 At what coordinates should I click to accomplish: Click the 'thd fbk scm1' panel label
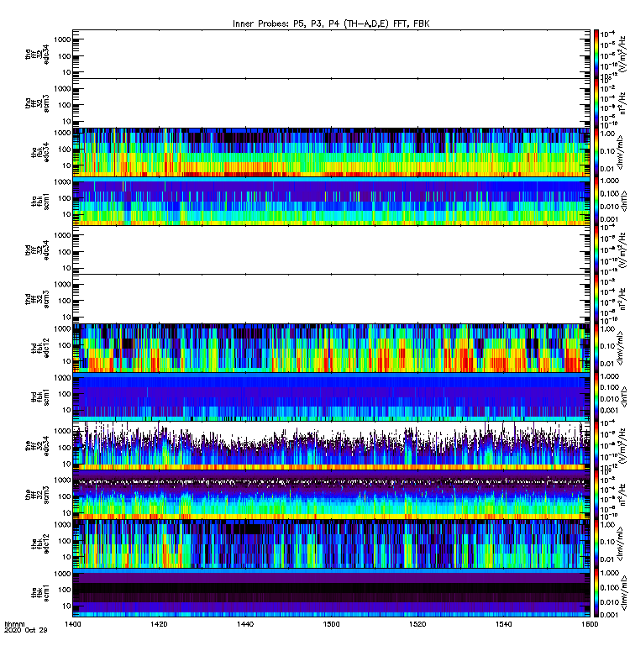(39, 396)
